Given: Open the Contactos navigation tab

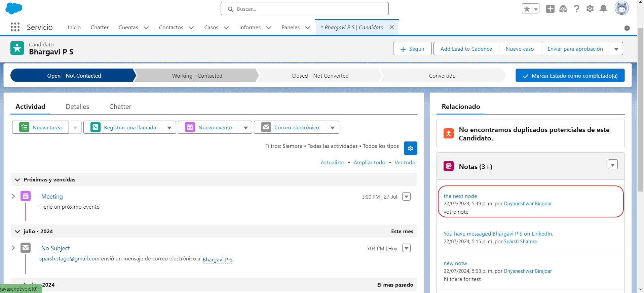Looking at the screenshot, I should (171, 28).
